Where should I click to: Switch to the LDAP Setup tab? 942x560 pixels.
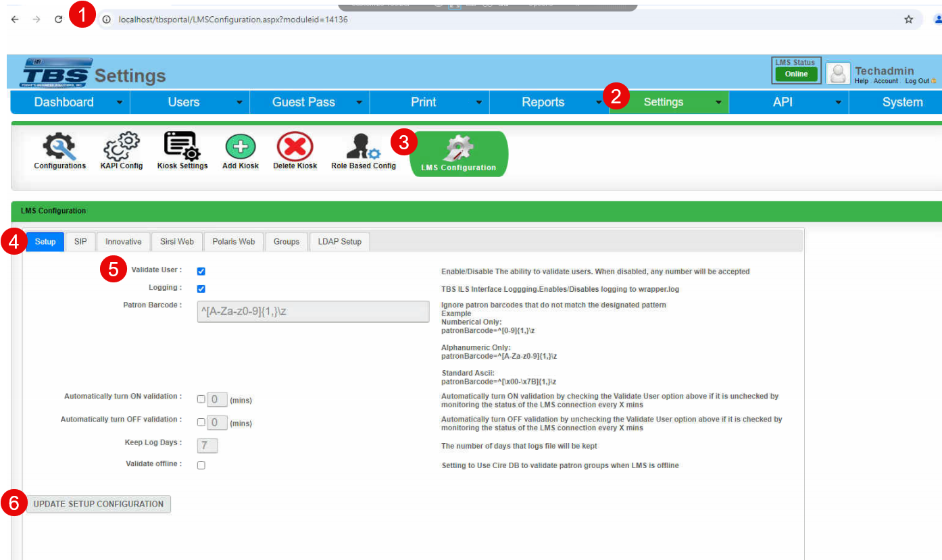click(x=340, y=242)
